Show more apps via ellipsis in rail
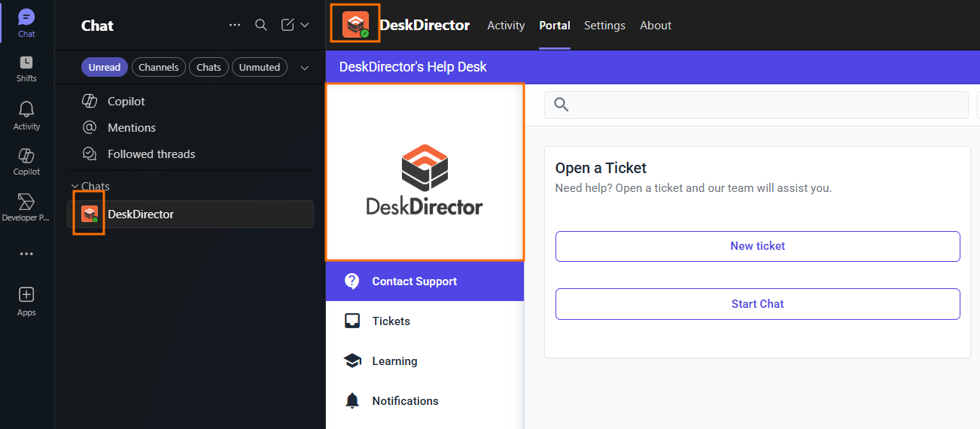Screen dimensions: 980x429 (26, 254)
